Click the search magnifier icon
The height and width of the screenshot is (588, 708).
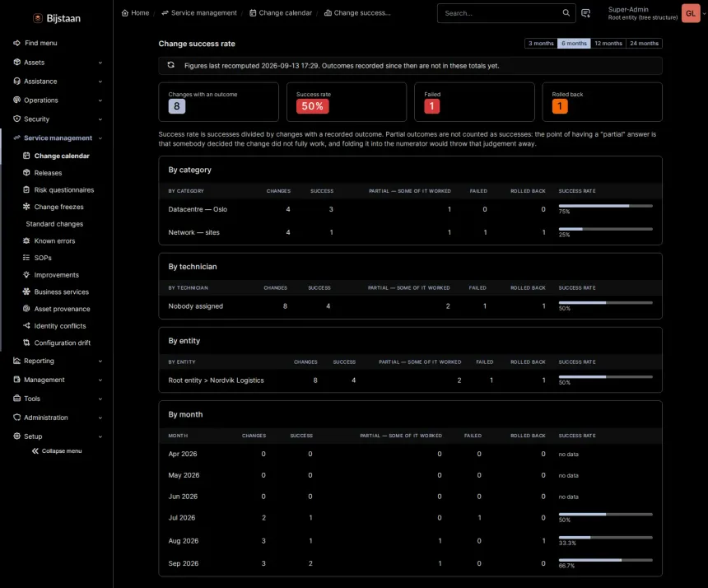coord(566,12)
